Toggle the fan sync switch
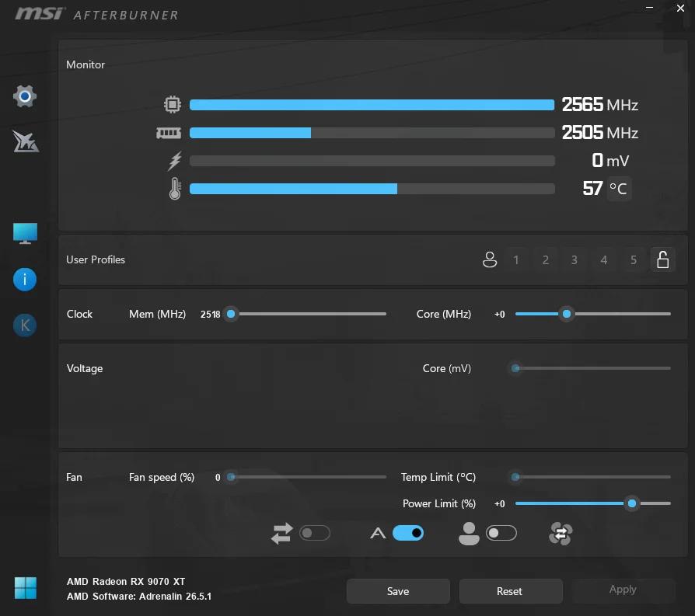The width and height of the screenshot is (695, 616). tap(315, 533)
